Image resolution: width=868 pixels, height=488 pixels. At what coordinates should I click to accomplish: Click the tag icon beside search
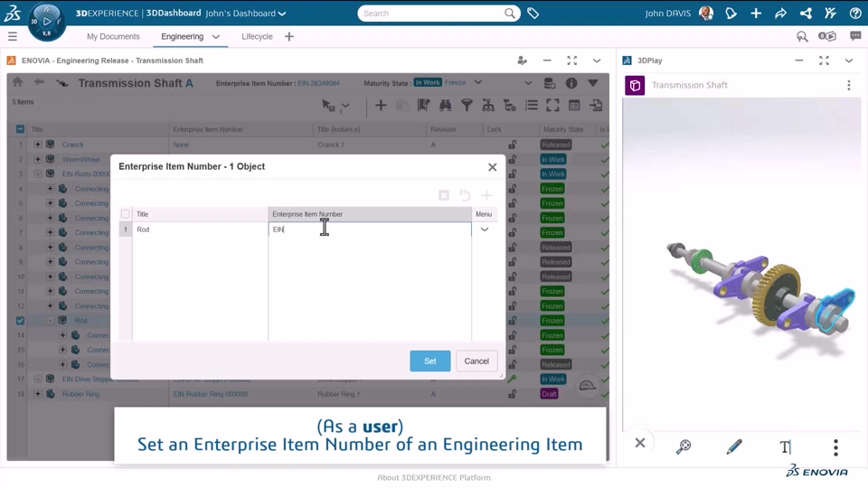(x=533, y=14)
